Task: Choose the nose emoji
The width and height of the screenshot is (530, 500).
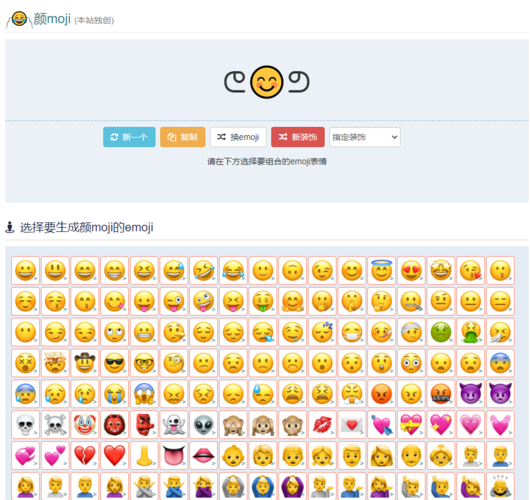Action: coord(144,455)
